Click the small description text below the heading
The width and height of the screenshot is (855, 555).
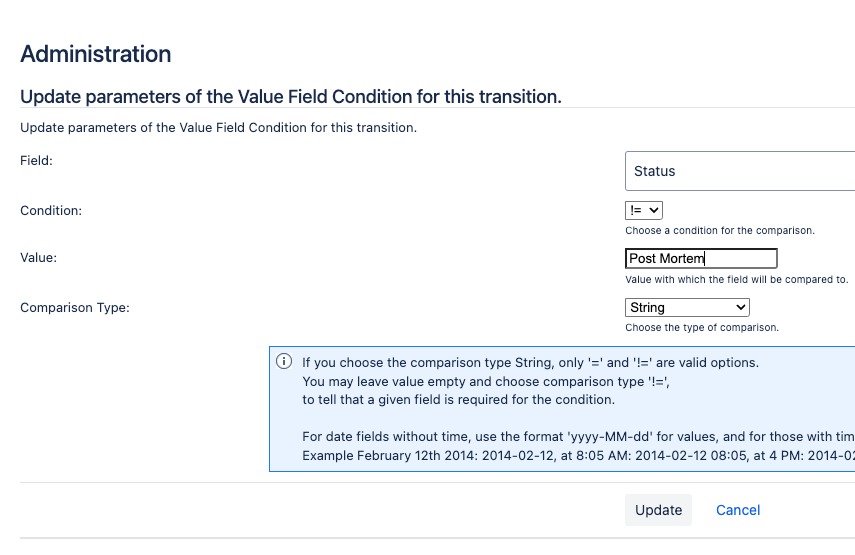point(219,128)
